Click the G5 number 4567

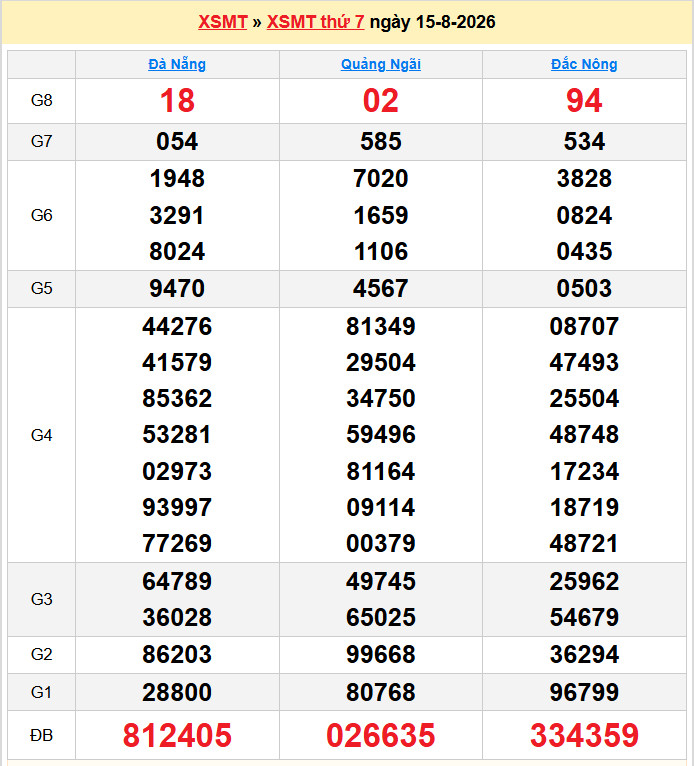(381, 288)
